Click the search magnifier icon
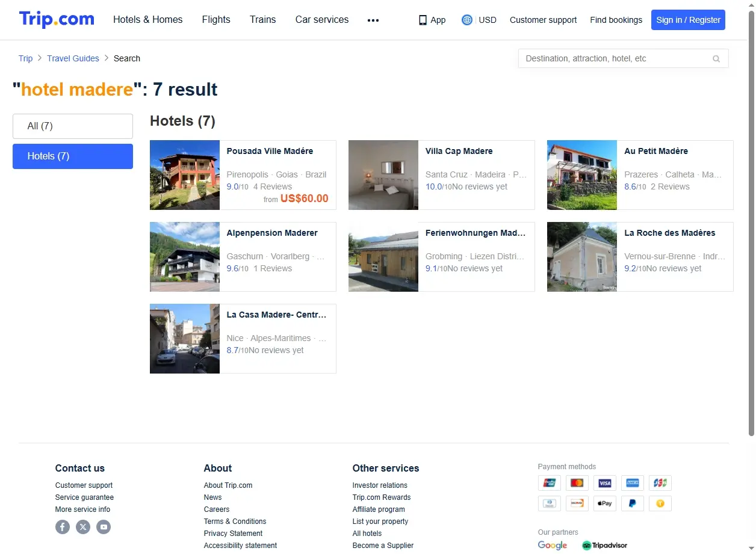Image resolution: width=756 pixels, height=554 pixels. point(716,58)
